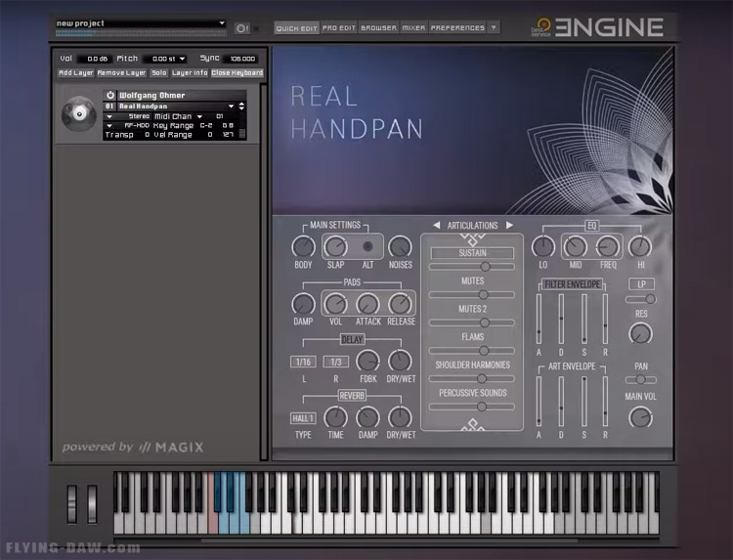Switch to the QUICK EDIT tab

click(x=296, y=28)
